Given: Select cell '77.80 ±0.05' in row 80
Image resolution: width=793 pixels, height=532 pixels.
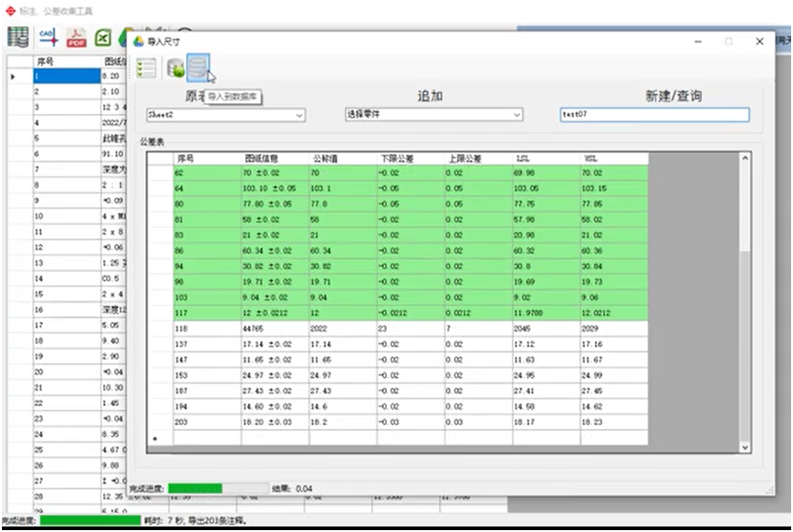Looking at the screenshot, I should pos(275,204).
